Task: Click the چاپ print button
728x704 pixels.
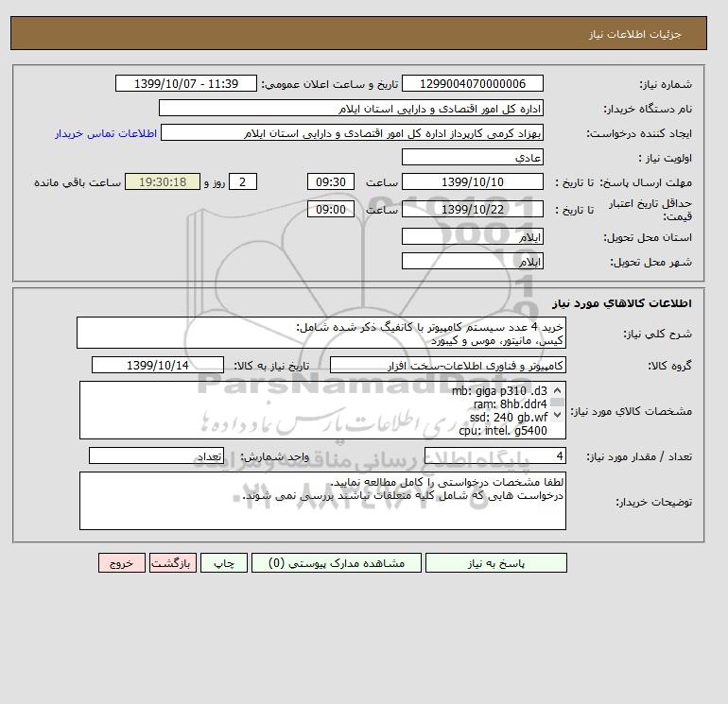Action: tap(224, 563)
